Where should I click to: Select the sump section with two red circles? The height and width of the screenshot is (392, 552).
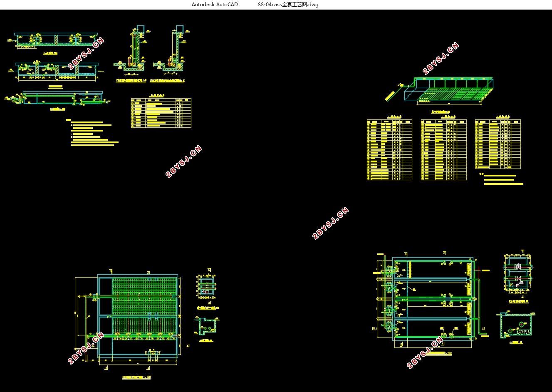coord(516,325)
